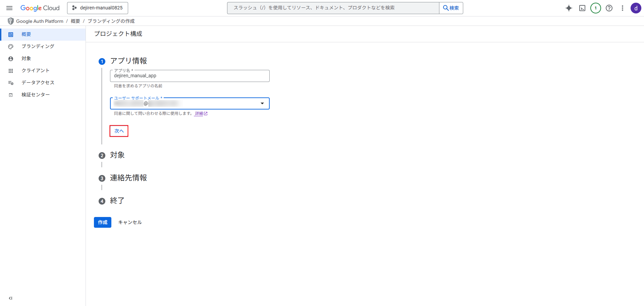
Task: Click the Gemini AI sparkle icon
Action: (x=569, y=8)
